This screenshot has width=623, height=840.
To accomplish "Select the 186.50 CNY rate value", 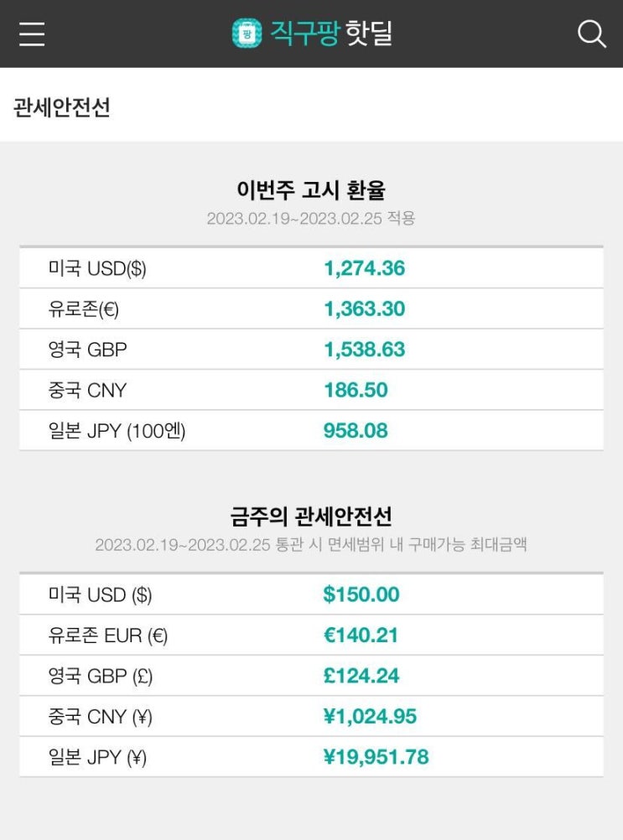I will (x=356, y=390).
